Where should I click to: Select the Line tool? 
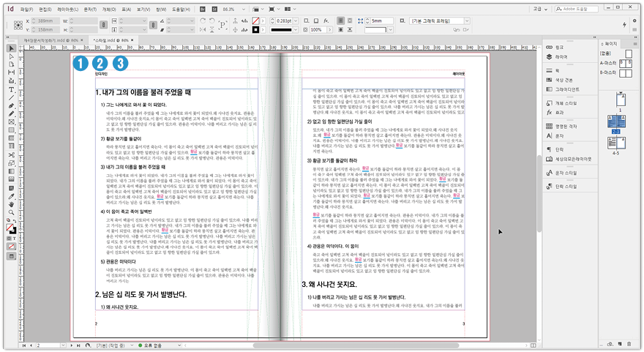pyautogui.click(x=12, y=98)
